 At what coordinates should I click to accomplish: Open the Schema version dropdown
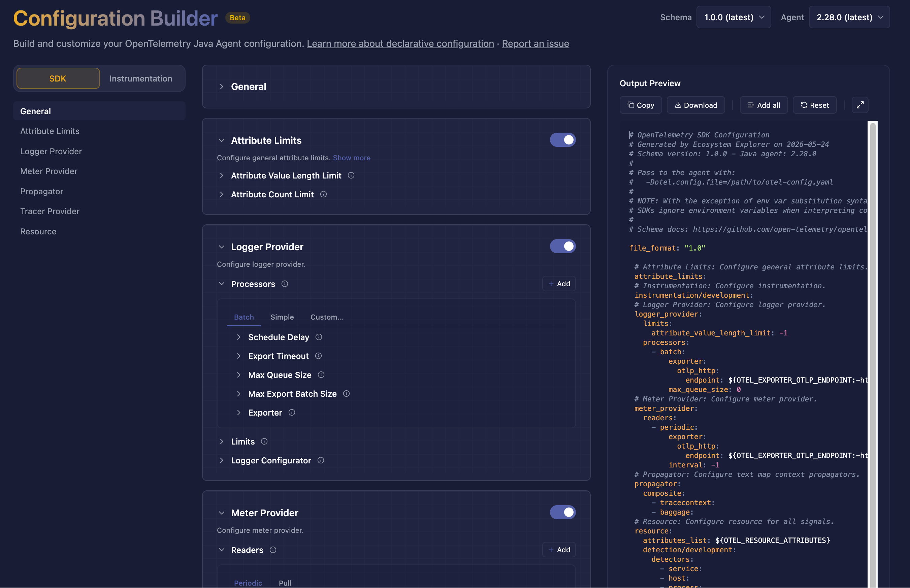734,17
